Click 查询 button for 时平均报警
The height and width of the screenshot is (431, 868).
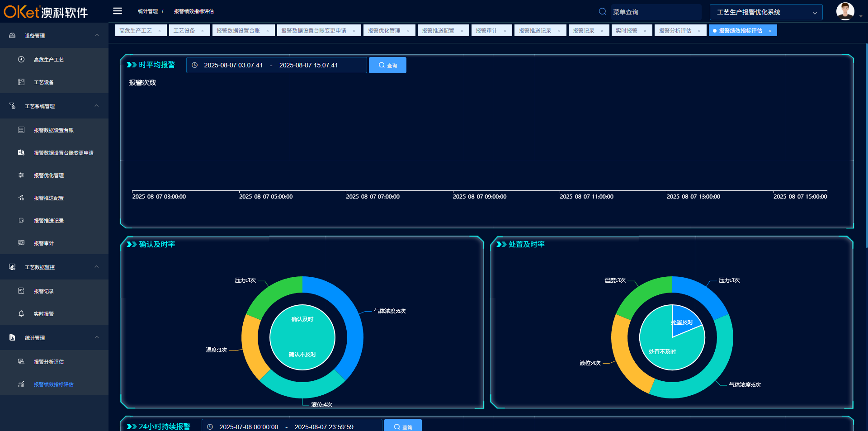tap(387, 65)
